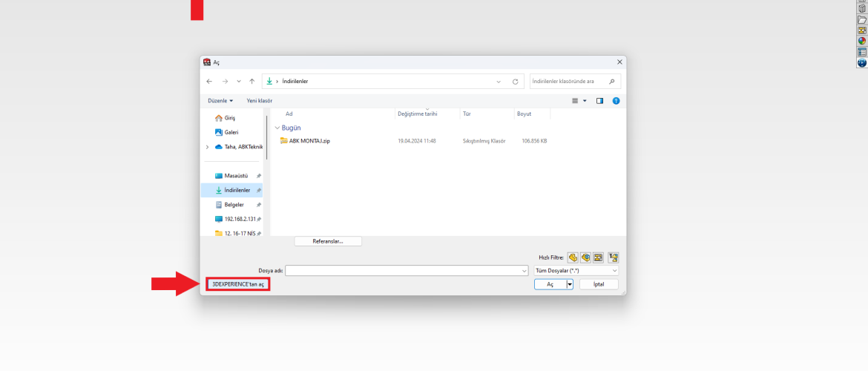The height and width of the screenshot is (371, 868).
Task: Open SolidWorks Design Library tab in task pane
Action: click(x=862, y=8)
